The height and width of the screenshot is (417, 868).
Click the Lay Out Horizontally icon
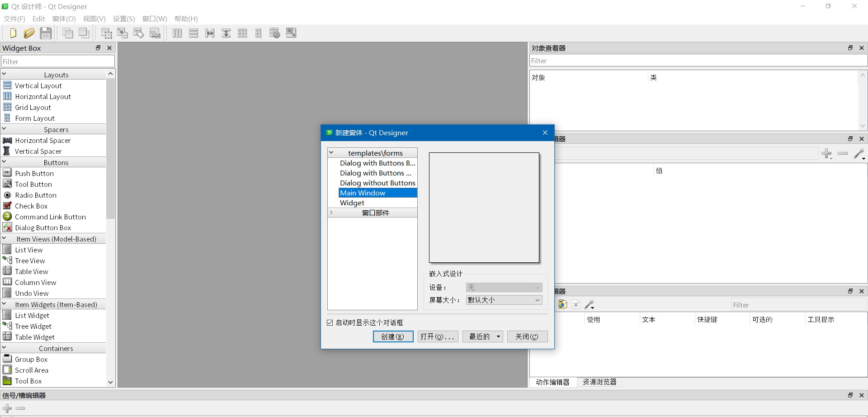[177, 33]
